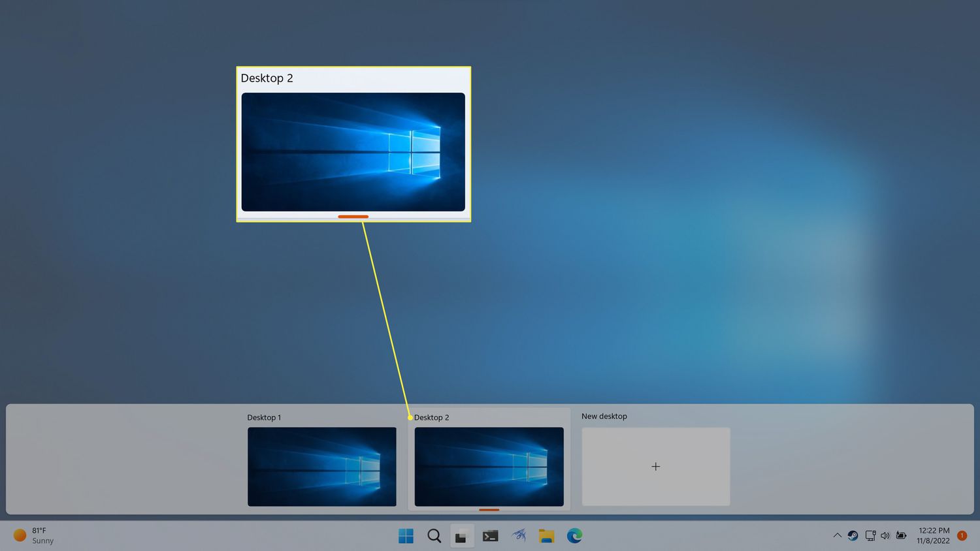Show hidden tray icons chevron
Screen dimensions: 980x551
[x=837, y=535]
